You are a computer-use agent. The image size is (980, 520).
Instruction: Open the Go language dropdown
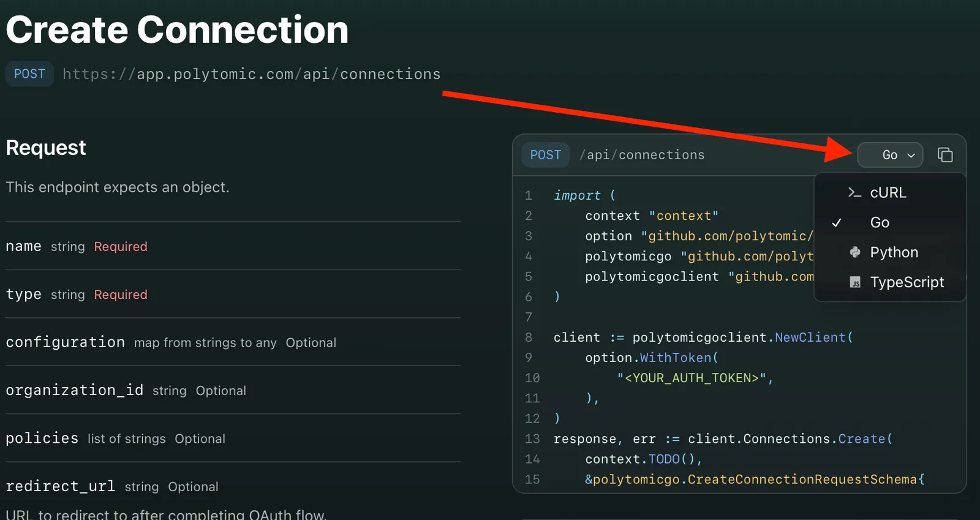coord(890,155)
